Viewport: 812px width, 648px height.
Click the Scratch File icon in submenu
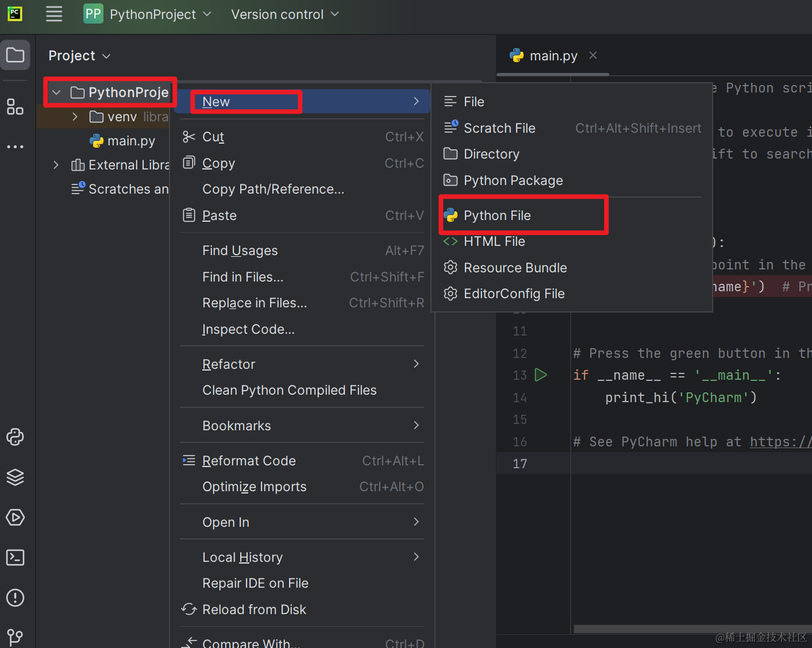click(x=451, y=128)
